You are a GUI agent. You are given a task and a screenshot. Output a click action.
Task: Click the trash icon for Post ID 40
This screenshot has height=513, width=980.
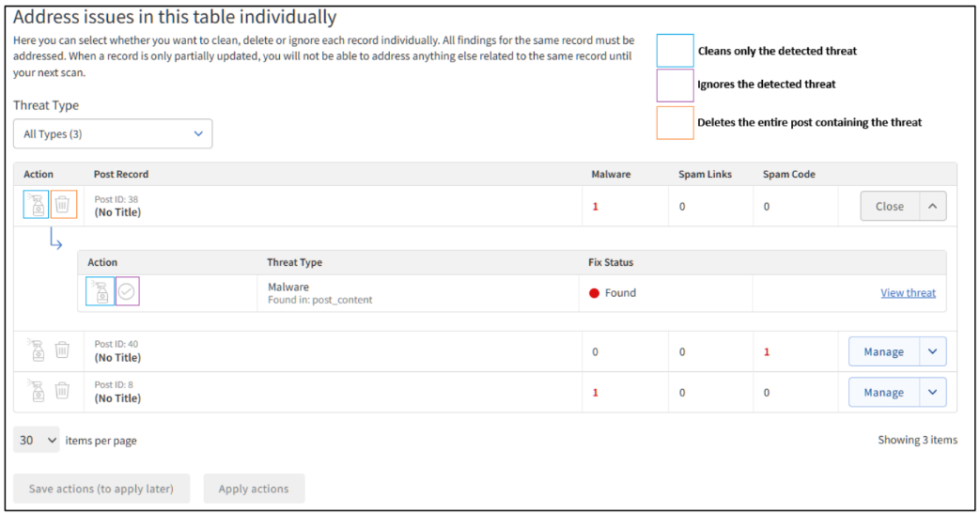click(x=62, y=350)
